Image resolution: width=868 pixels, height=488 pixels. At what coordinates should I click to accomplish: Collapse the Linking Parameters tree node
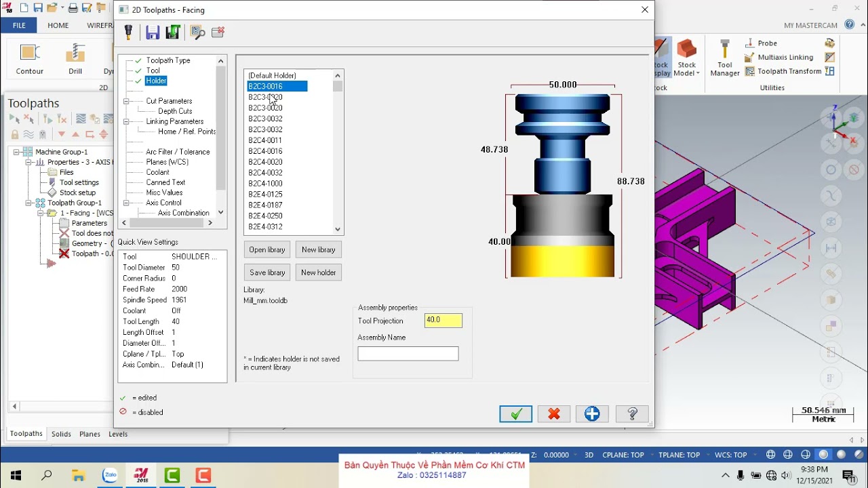(x=126, y=121)
